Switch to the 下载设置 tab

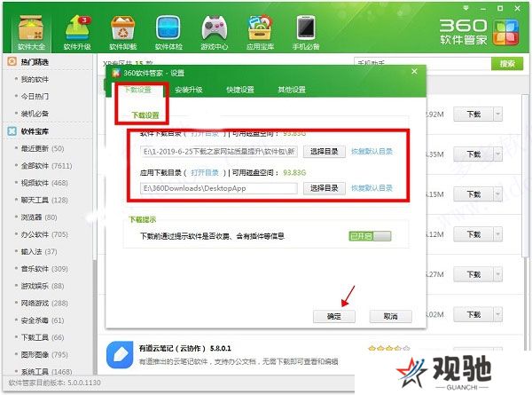click(137, 90)
